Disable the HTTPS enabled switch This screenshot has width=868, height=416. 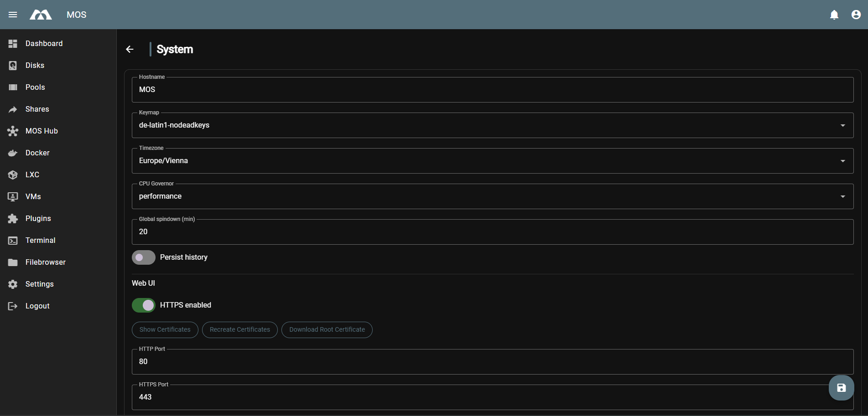pyautogui.click(x=144, y=305)
